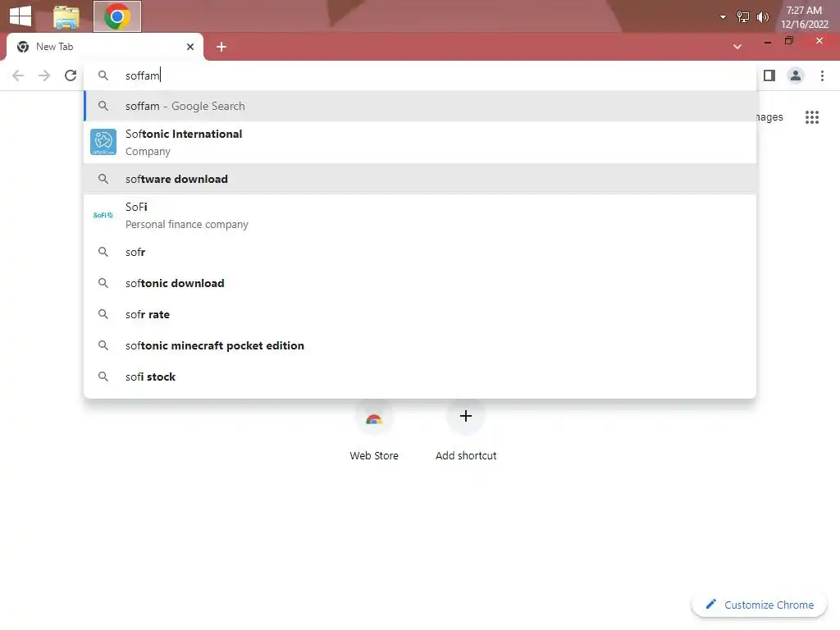Click the magnifier icon in the address bar
This screenshot has width=840, height=630.
(103, 75)
